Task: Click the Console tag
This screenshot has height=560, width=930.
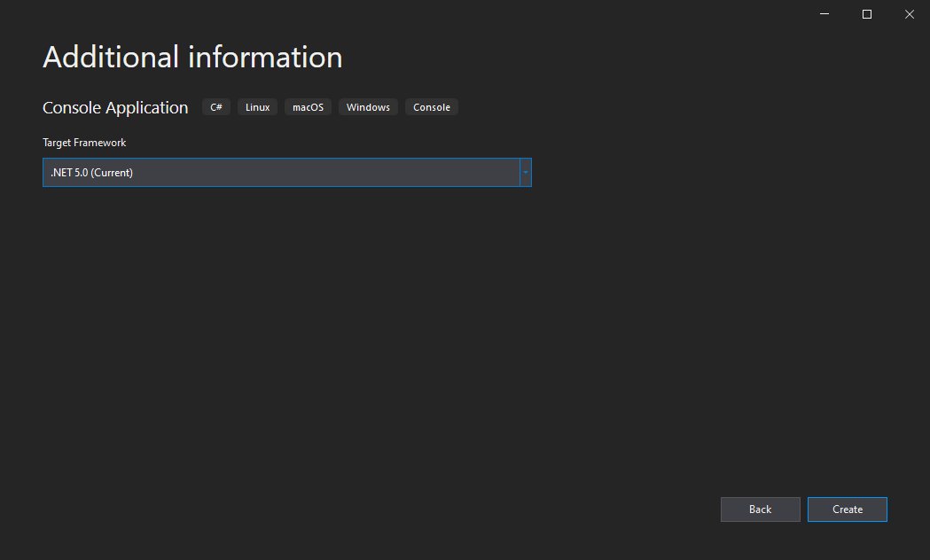Action: pos(432,107)
